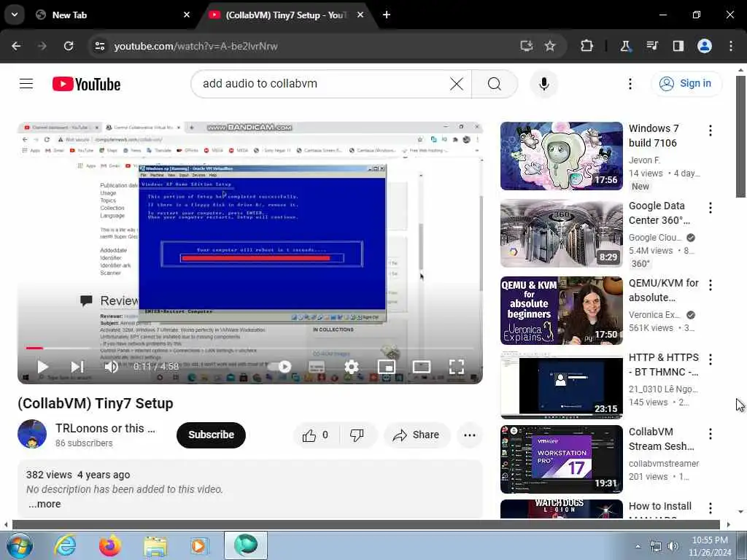Reload the current page
Image resolution: width=747 pixels, height=560 pixels.
tap(69, 46)
